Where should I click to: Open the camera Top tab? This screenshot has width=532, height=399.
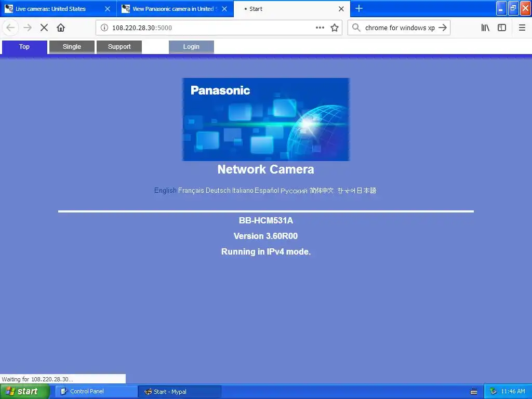(x=24, y=47)
